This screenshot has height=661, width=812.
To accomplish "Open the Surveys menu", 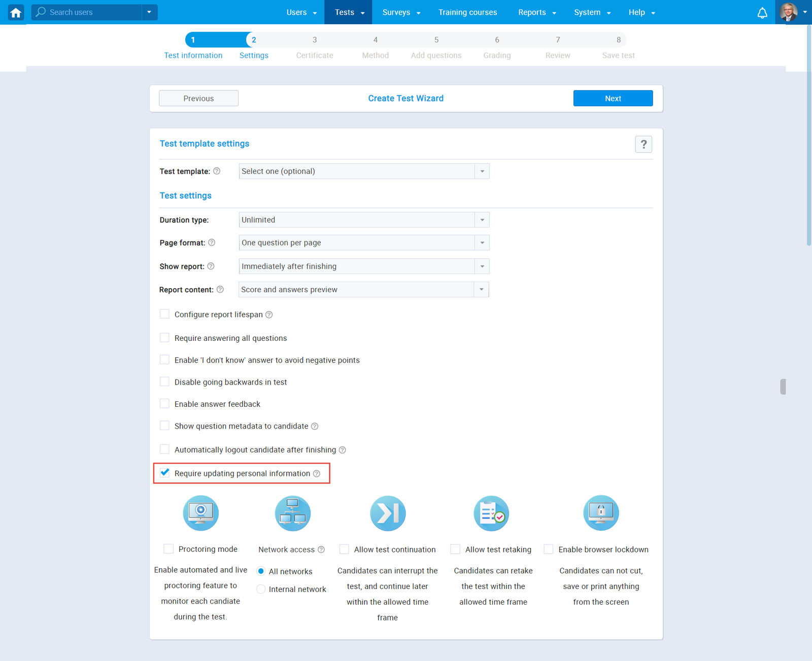I will point(401,12).
